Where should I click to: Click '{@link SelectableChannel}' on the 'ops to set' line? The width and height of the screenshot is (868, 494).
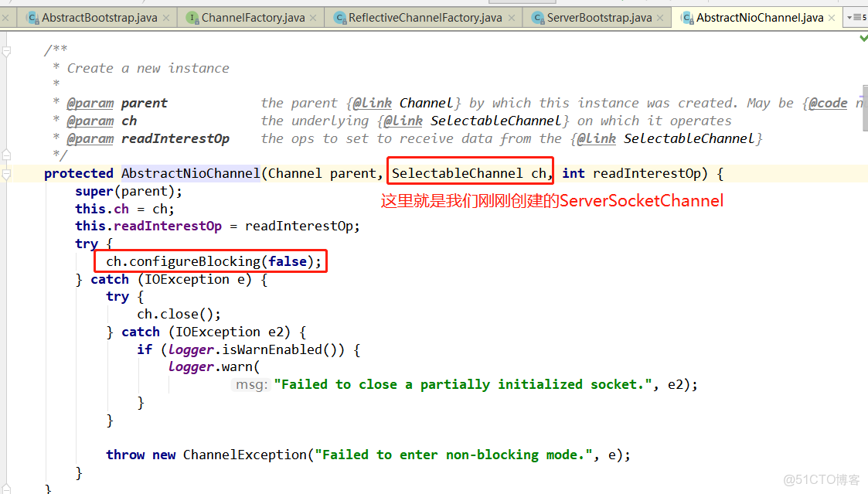[x=666, y=139]
